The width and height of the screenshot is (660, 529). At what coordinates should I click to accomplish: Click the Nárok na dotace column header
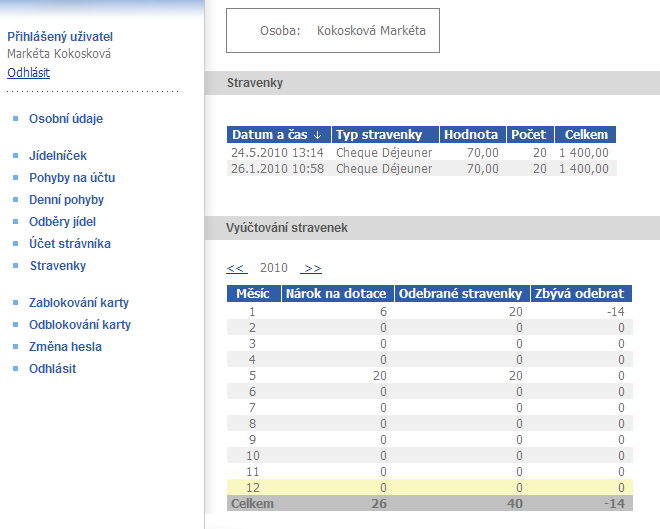[336, 293]
